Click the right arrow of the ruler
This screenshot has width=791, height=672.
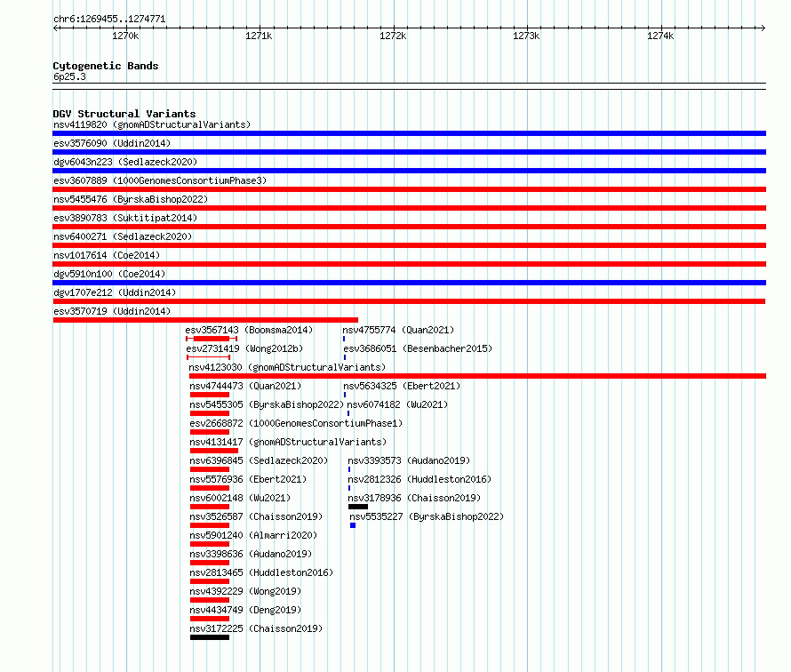point(763,28)
